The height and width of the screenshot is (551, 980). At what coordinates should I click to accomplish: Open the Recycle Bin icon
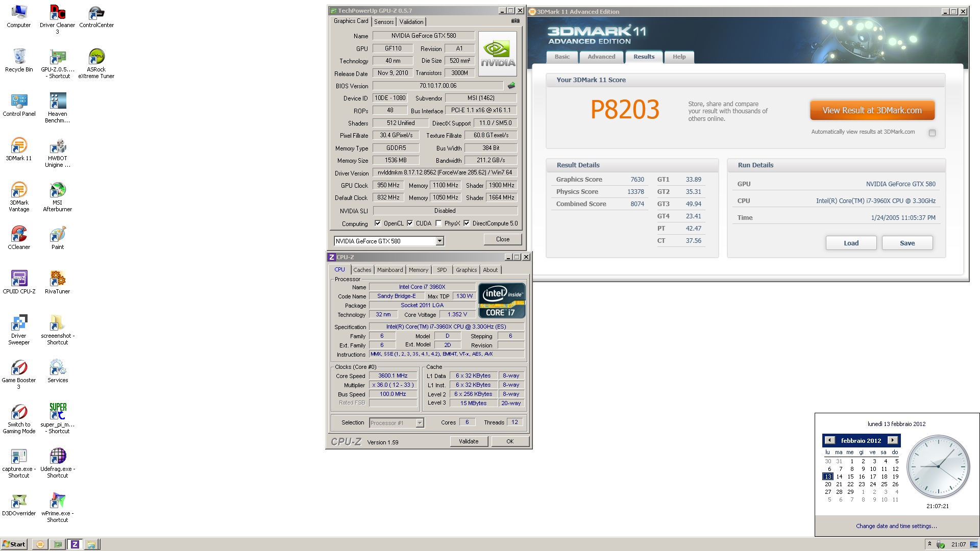click(19, 61)
